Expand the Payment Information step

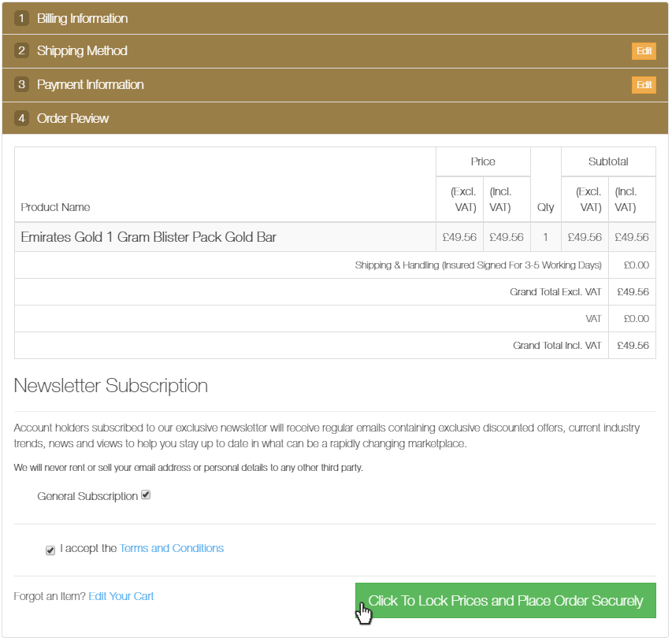coord(335,85)
